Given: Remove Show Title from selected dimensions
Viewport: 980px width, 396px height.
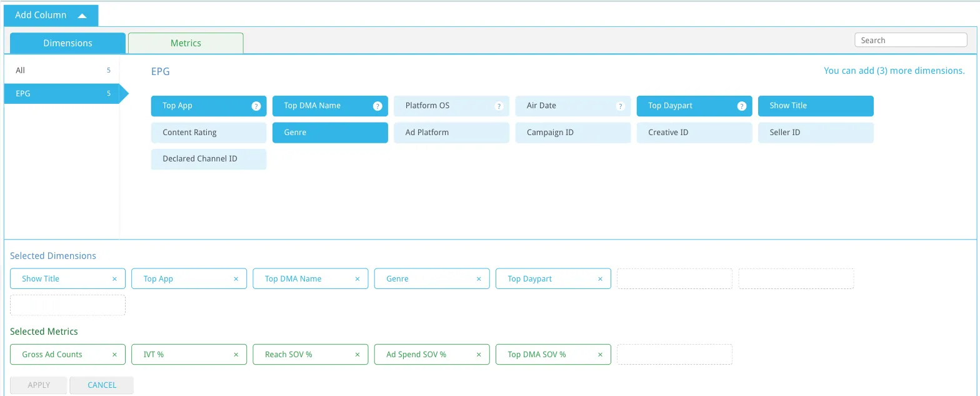Looking at the screenshot, I should (x=114, y=279).
